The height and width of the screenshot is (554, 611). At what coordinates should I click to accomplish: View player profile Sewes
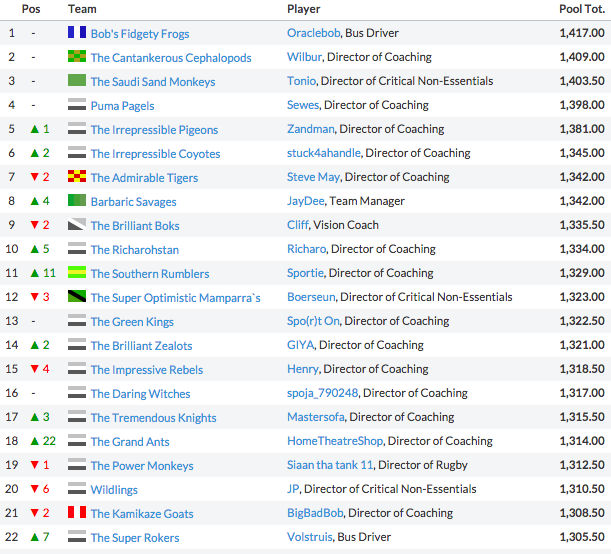(303, 105)
